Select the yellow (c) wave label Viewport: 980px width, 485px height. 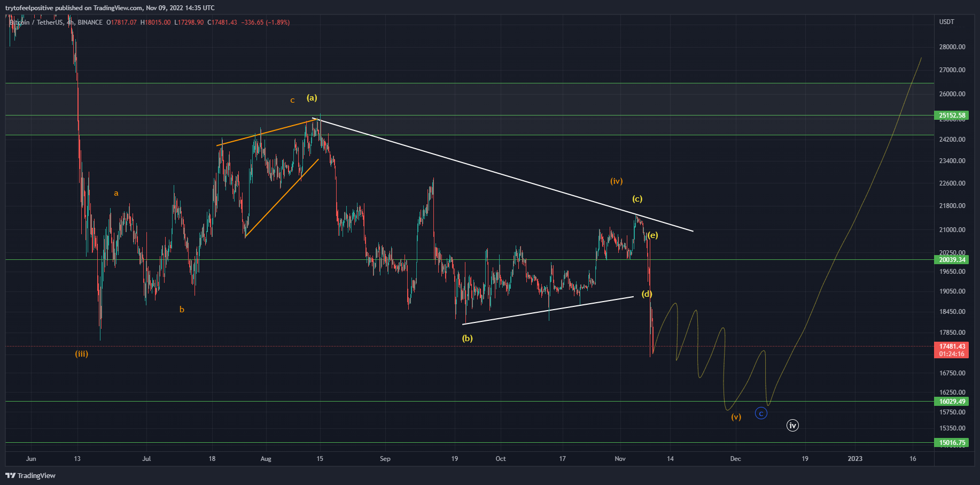637,199
